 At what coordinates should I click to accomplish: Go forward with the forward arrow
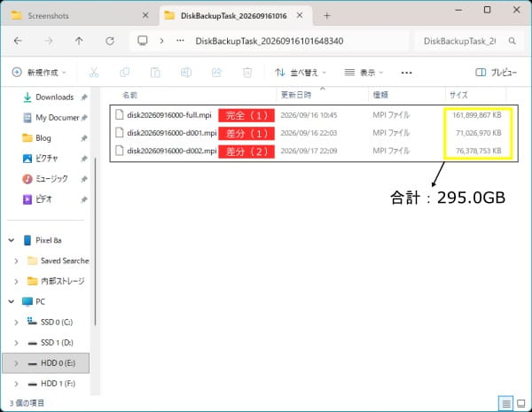[x=49, y=41]
